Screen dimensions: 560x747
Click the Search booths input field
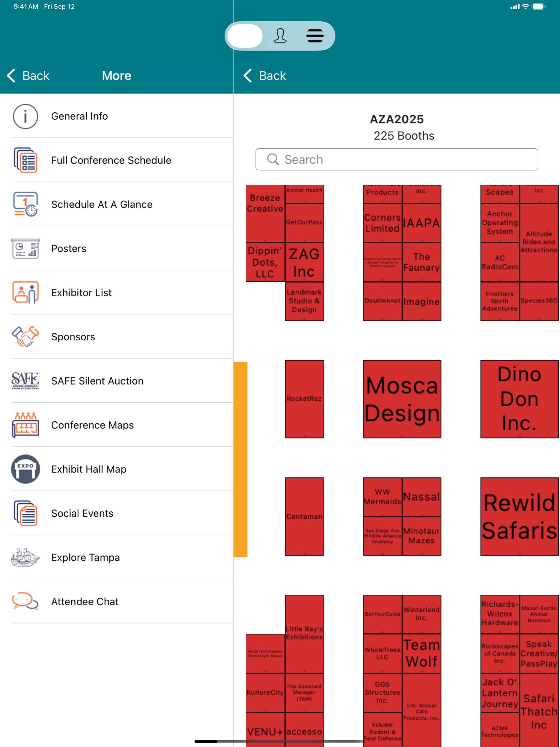coord(396,159)
